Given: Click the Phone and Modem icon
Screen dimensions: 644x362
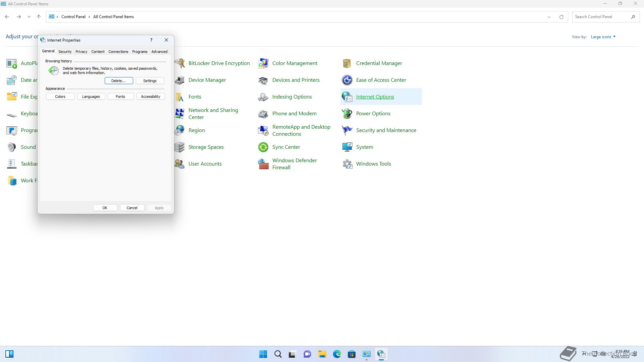Looking at the screenshot, I should 263,113.
